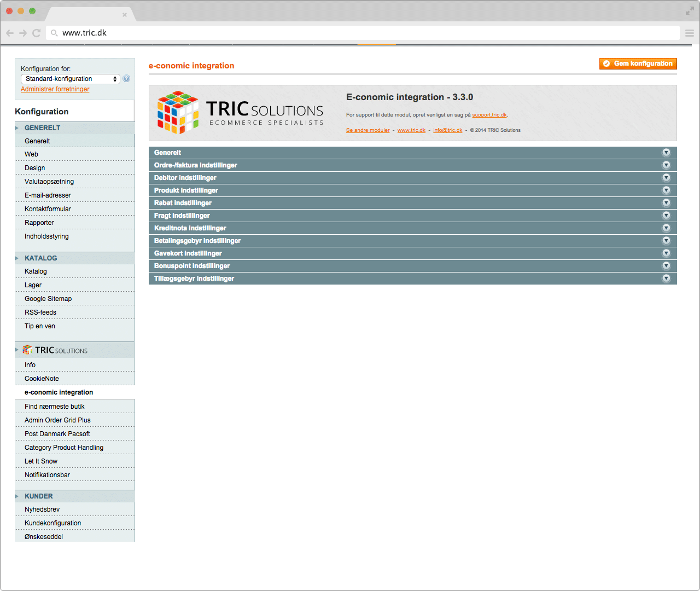The height and width of the screenshot is (591, 700).
Task: Open Notifikationsbar in sidebar
Action: click(x=74, y=475)
